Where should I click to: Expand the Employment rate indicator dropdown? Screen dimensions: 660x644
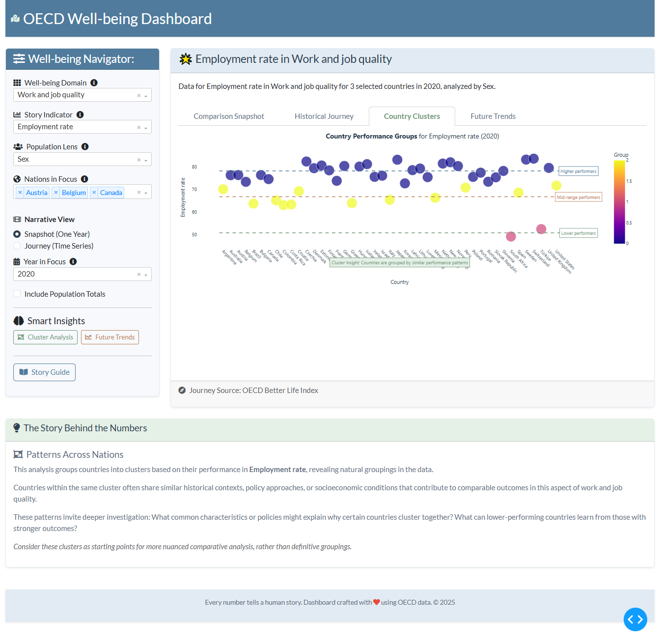82,127
